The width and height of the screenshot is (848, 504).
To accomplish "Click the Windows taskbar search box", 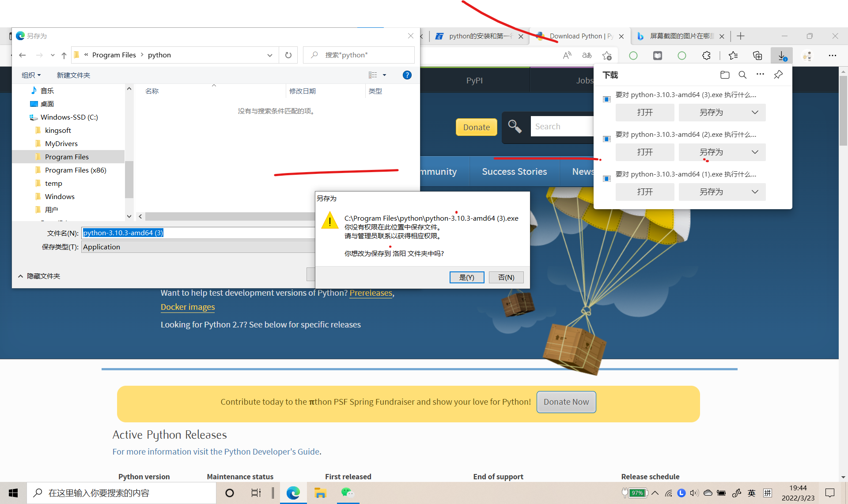I will [x=122, y=493].
